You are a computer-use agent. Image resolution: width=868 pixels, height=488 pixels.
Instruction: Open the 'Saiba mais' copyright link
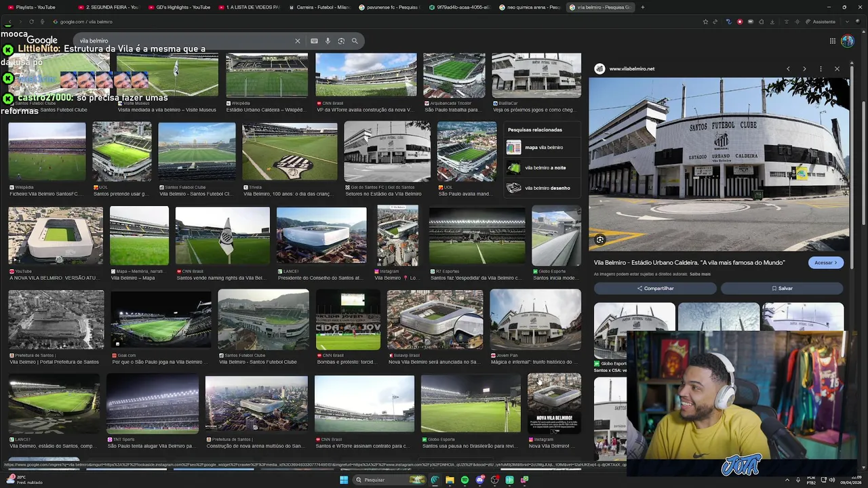coord(700,274)
